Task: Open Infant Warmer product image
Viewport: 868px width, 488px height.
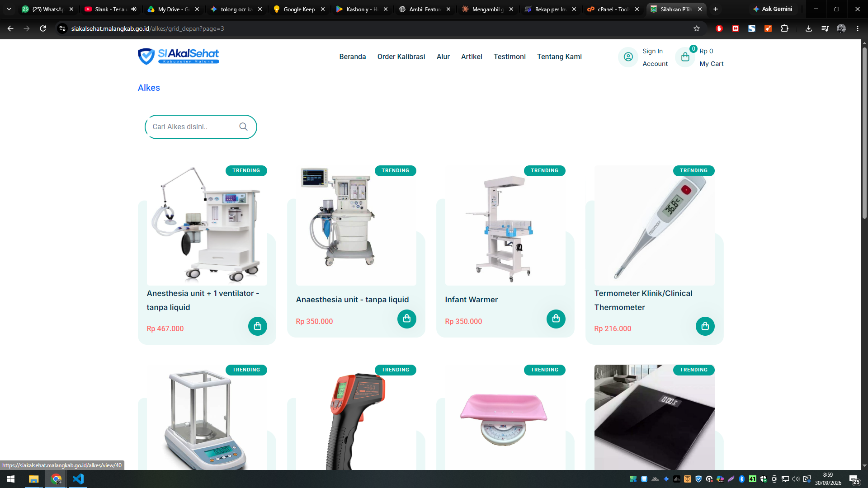Action: coord(505,225)
